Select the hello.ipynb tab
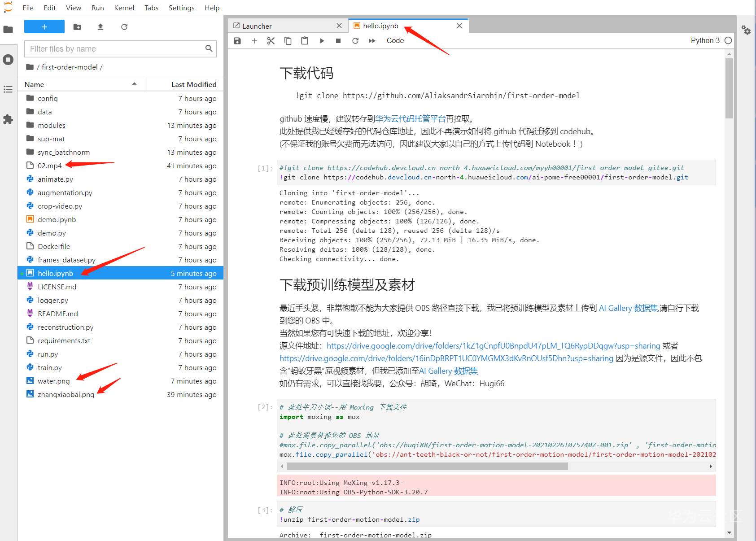Screen dimensions: 756x541 [x=409, y=26]
